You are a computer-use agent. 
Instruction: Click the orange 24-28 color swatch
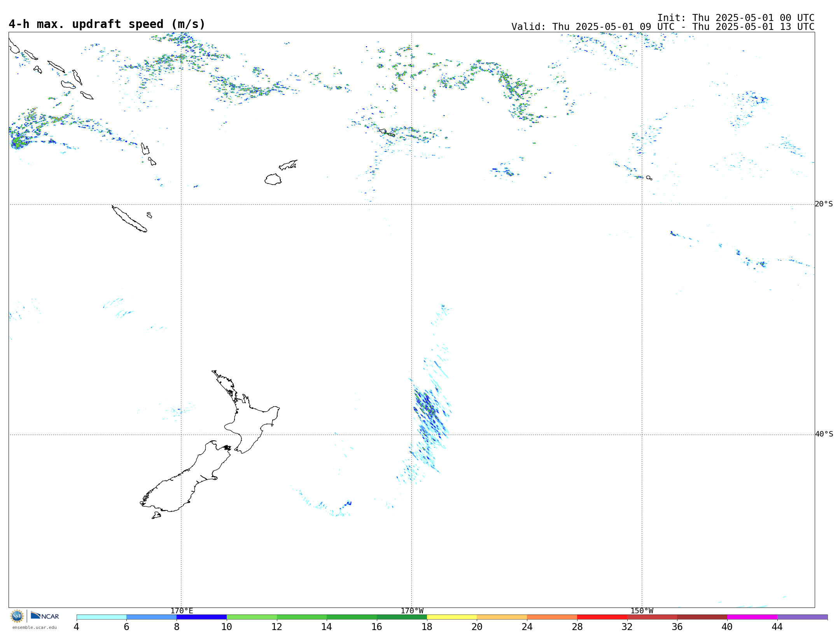tap(552, 617)
